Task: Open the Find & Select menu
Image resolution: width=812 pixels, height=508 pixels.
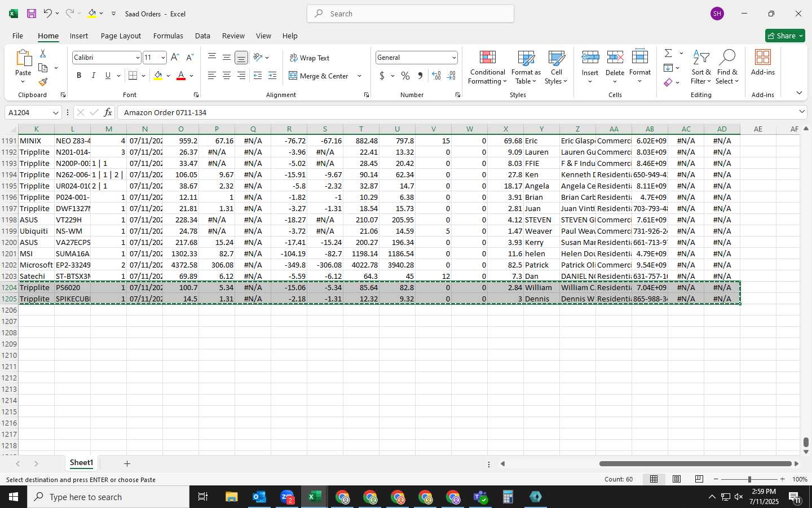Action: click(x=727, y=67)
